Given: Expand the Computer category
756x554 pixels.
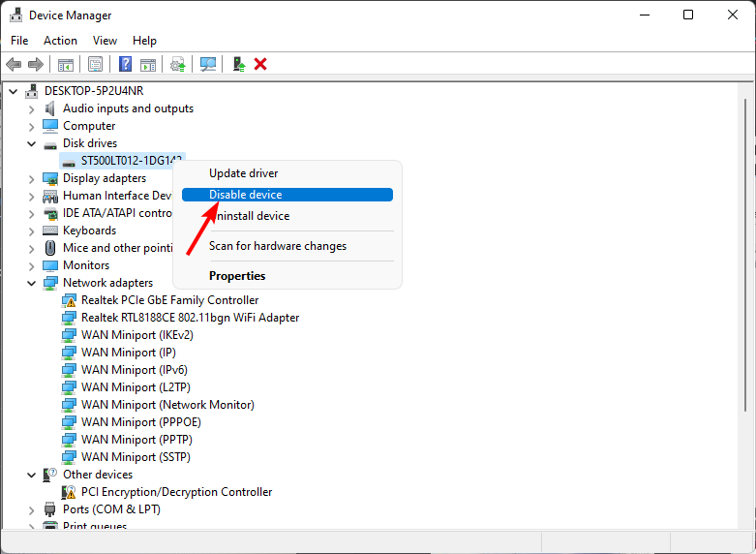Looking at the screenshot, I should pyautogui.click(x=31, y=127).
